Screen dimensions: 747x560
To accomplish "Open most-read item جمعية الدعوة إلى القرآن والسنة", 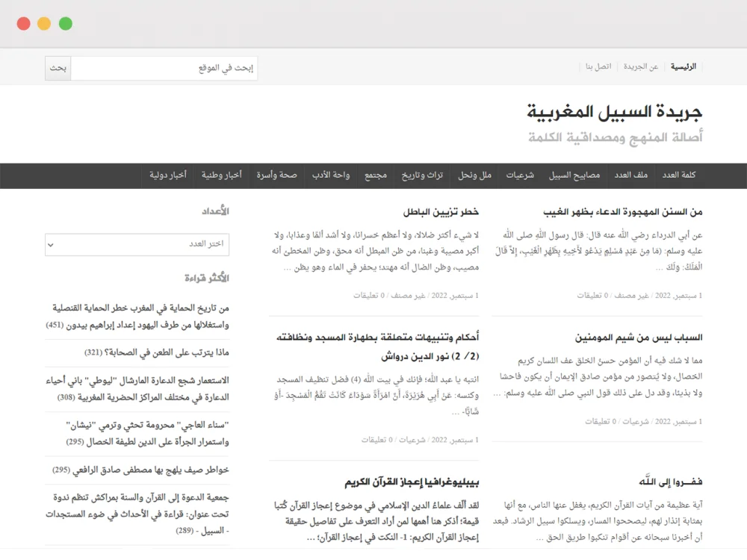I will (137, 514).
